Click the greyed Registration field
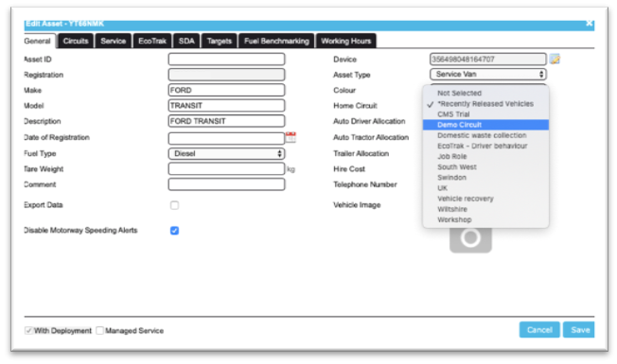This screenshot has width=617, height=364. pos(227,75)
